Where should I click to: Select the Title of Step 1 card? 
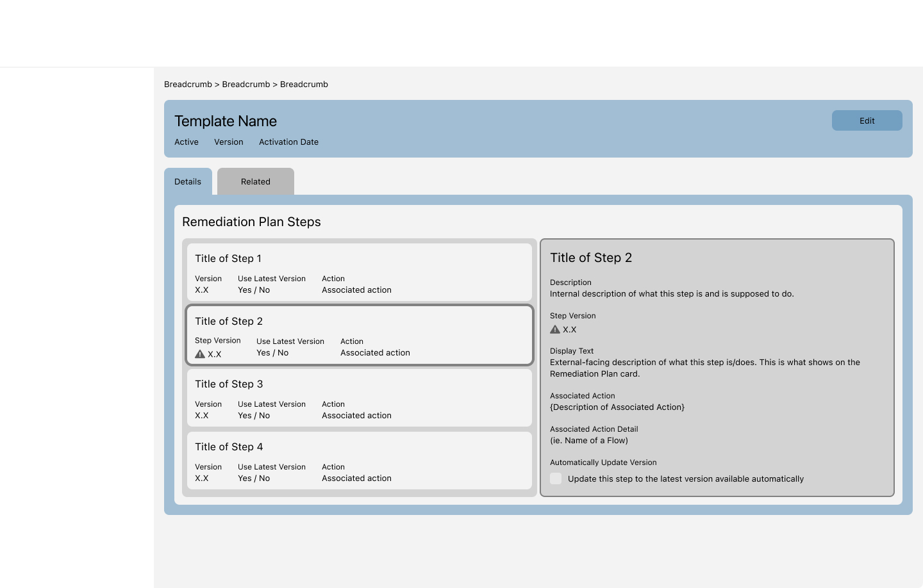pyautogui.click(x=360, y=272)
